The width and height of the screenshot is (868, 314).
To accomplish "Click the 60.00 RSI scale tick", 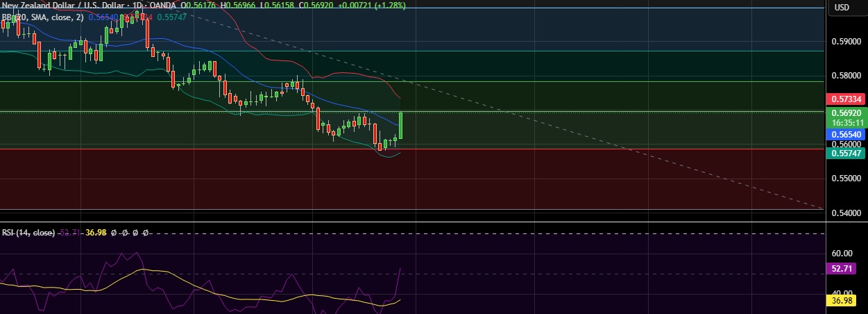I will click(842, 254).
